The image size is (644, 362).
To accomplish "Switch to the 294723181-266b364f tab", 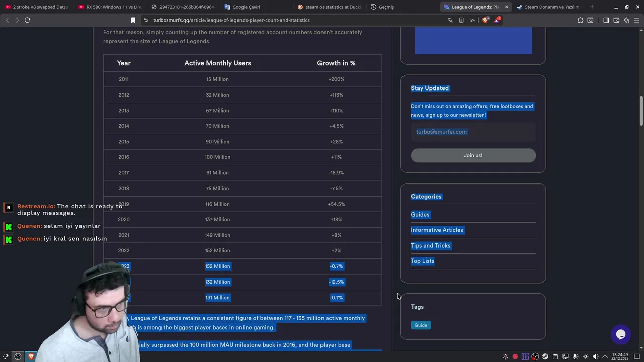I will (x=183, y=7).
